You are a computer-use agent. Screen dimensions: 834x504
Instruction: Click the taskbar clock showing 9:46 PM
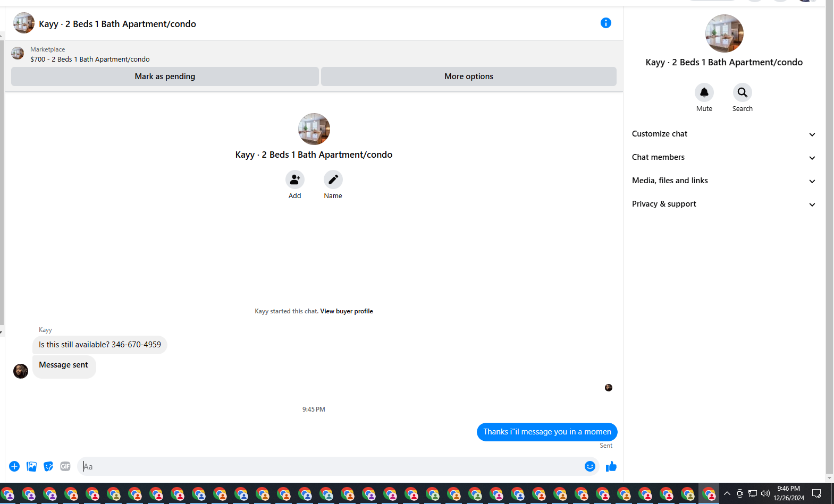(789, 493)
